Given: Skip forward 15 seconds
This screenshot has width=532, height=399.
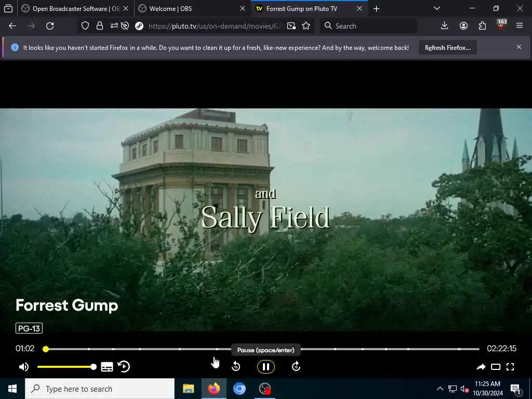Looking at the screenshot, I should [x=296, y=366].
